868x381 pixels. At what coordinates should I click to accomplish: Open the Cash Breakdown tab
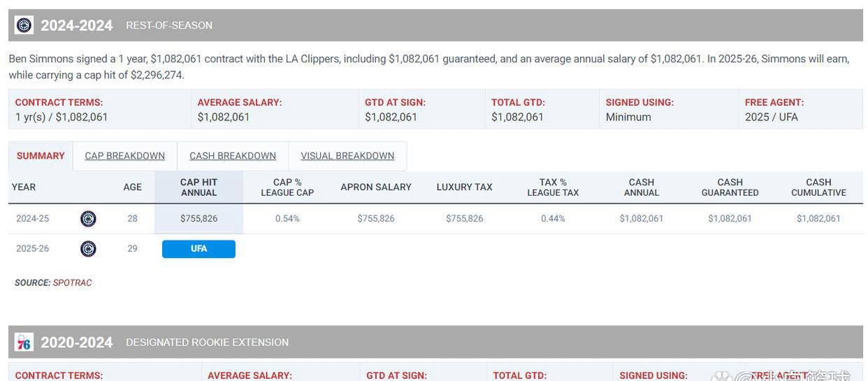click(233, 156)
